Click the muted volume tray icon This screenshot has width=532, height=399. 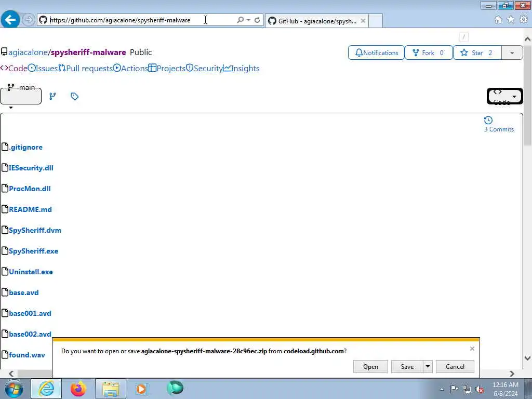pos(480,390)
